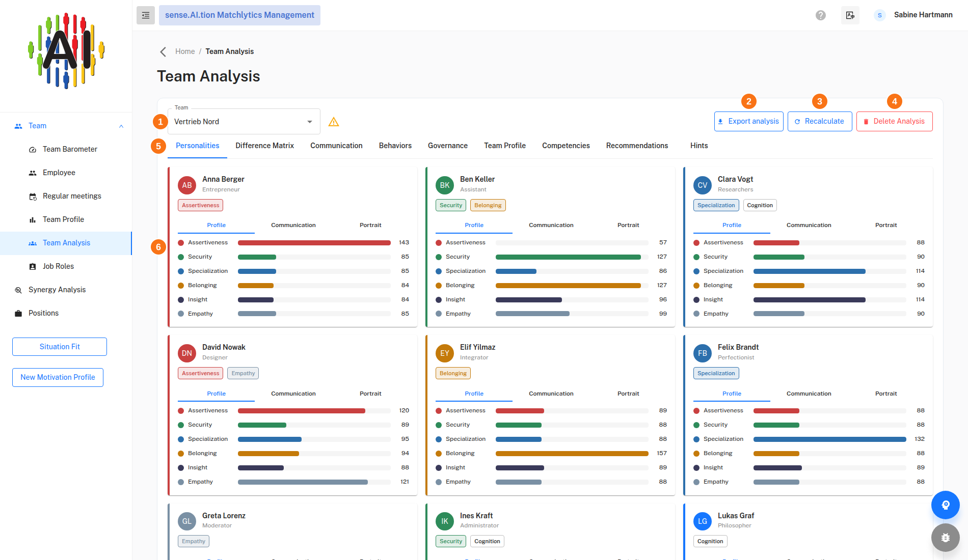968x560 pixels.
Task: Toggle the sidebar menu collapse icon
Action: (x=146, y=15)
